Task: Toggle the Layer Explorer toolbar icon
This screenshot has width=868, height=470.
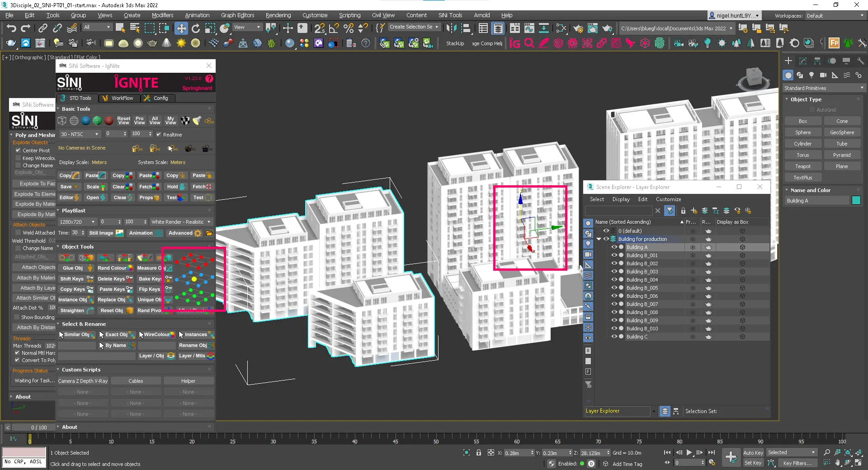Action: [x=498, y=28]
